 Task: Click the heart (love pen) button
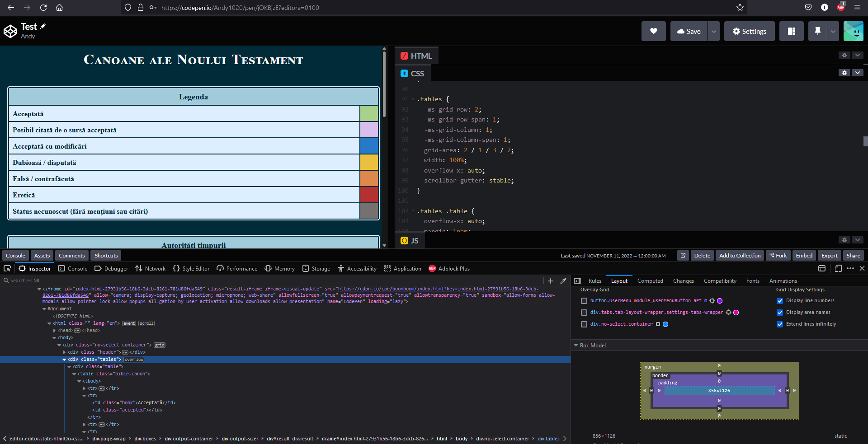coord(653,31)
